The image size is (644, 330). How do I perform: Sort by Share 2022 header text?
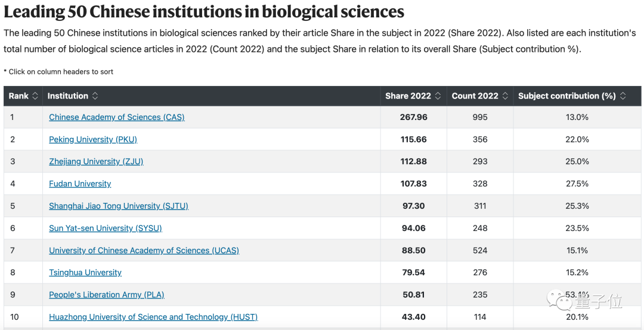pos(408,96)
